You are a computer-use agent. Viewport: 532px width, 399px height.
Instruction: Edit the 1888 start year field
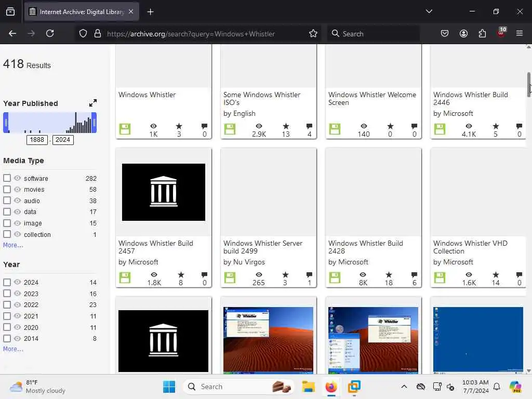[x=37, y=140]
